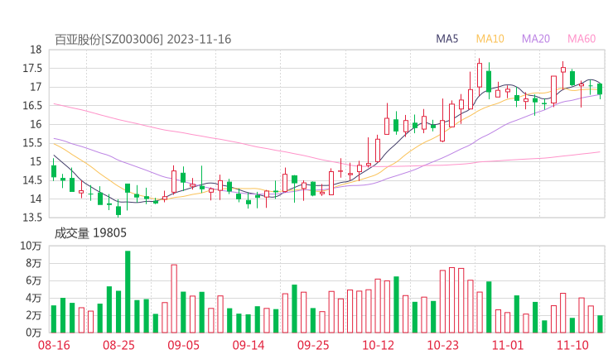The image size is (613, 364).
Task: Click the 18 price axis label
Action: point(36,50)
